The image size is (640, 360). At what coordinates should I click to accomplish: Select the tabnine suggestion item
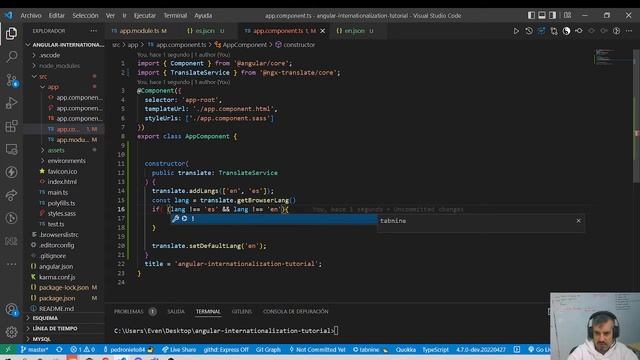point(274,219)
